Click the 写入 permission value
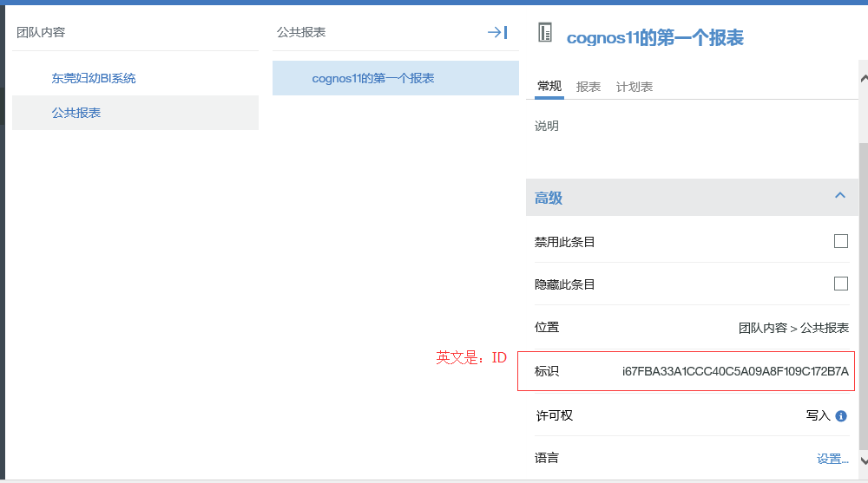Image resolution: width=868 pixels, height=483 pixels. click(x=819, y=415)
